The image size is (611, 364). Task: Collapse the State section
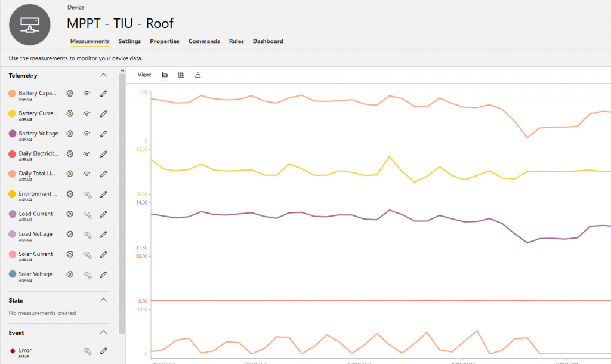tap(103, 300)
